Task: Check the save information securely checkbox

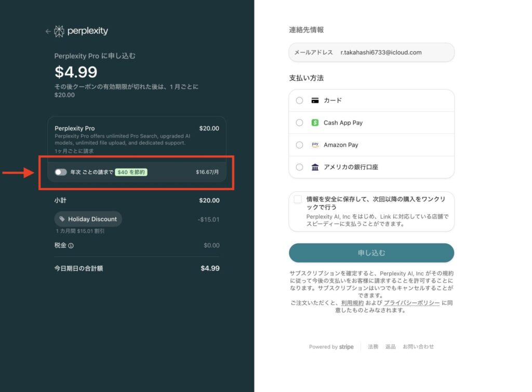Action: coord(298,199)
